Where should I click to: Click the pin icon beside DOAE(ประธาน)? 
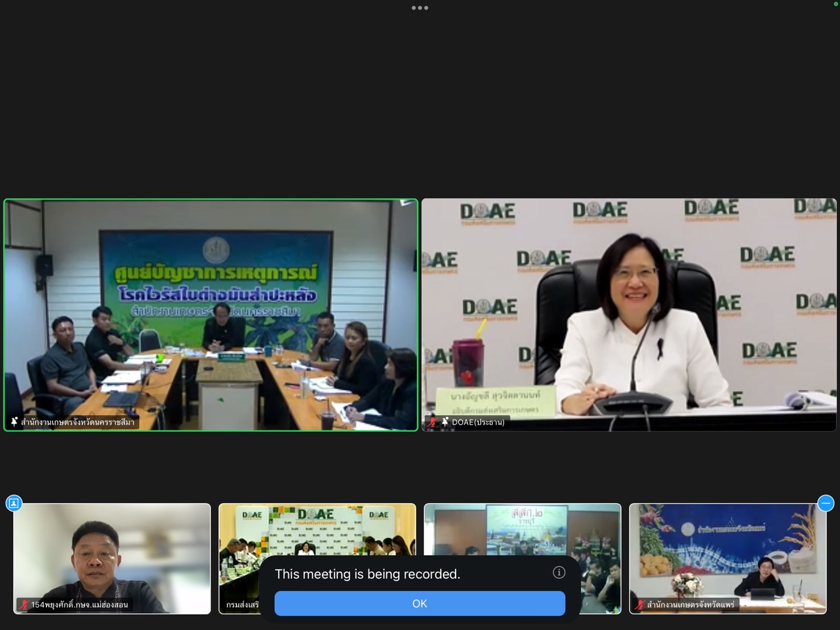[445, 422]
